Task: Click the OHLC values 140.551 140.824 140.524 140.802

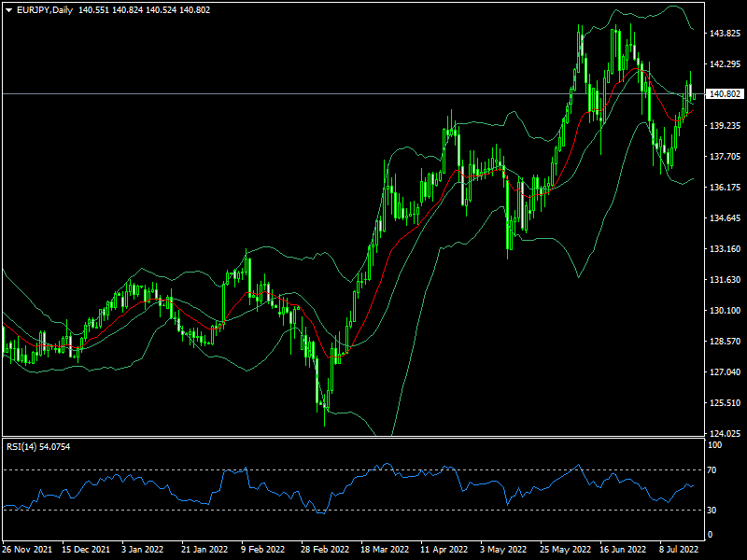Action: pyautogui.click(x=144, y=10)
